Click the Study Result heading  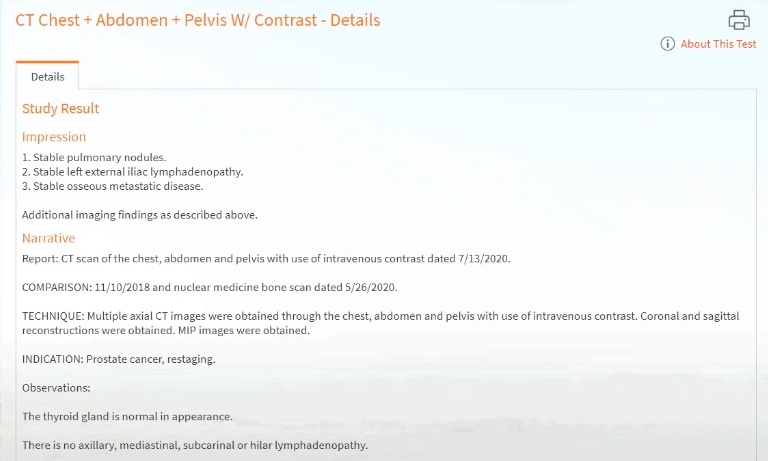pos(61,108)
